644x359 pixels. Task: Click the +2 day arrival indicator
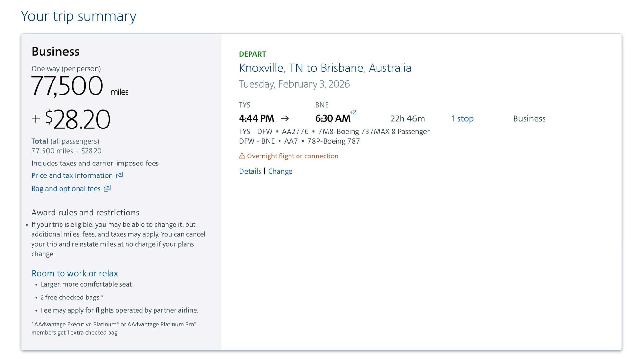click(353, 113)
